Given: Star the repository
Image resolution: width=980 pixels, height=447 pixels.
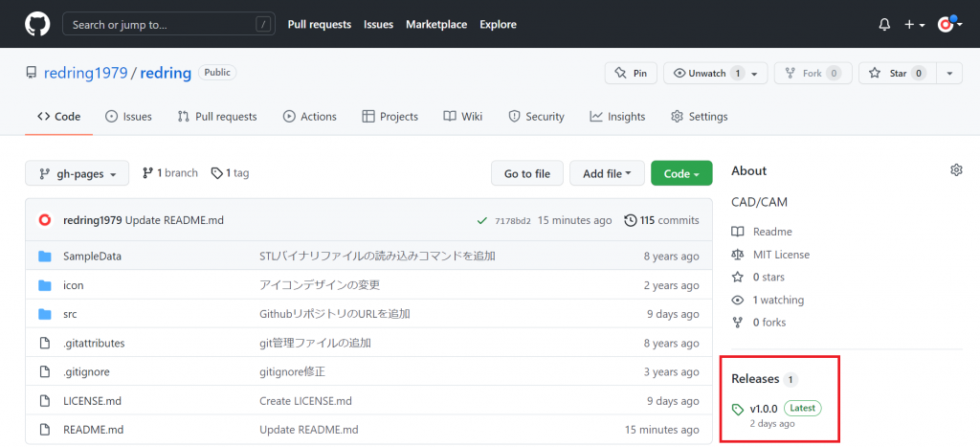Looking at the screenshot, I should tap(898, 73).
